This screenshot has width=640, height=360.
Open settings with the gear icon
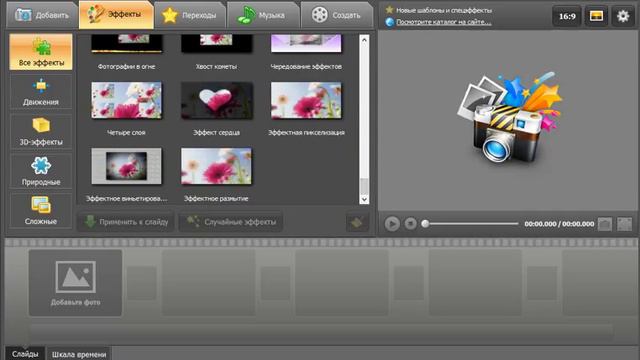(x=623, y=16)
